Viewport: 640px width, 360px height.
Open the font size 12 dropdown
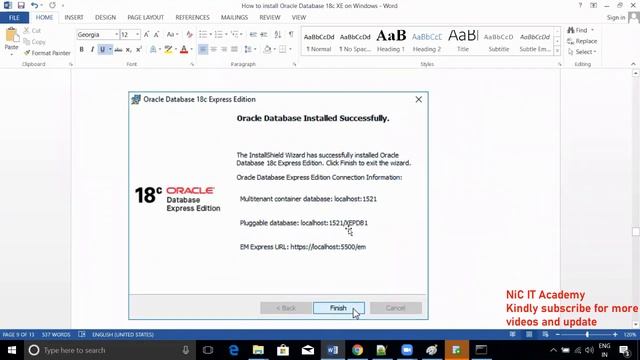point(138,35)
